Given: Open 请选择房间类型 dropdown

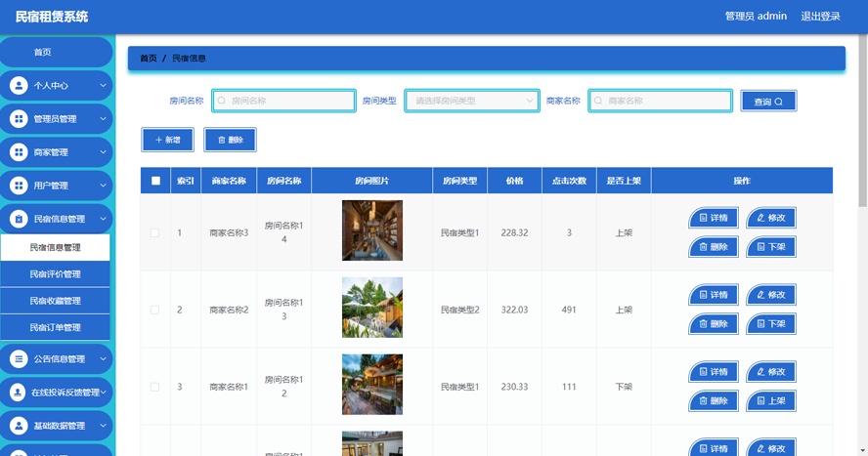Looking at the screenshot, I should point(472,101).
